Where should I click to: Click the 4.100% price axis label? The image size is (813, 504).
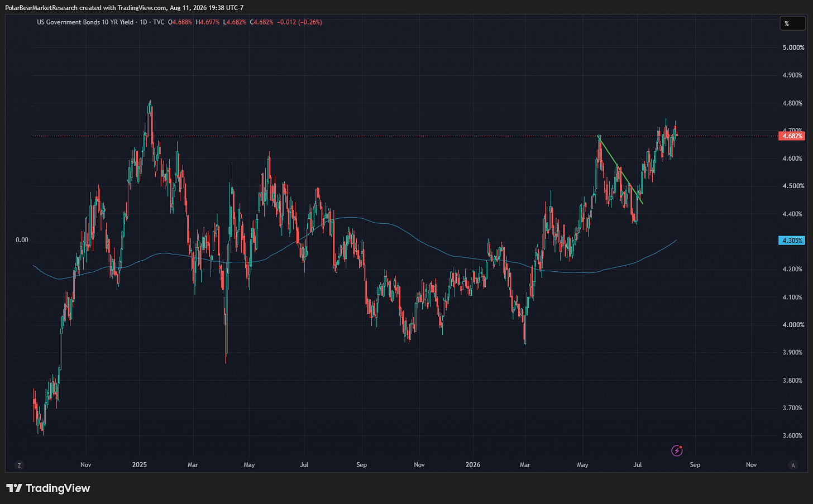793,297
